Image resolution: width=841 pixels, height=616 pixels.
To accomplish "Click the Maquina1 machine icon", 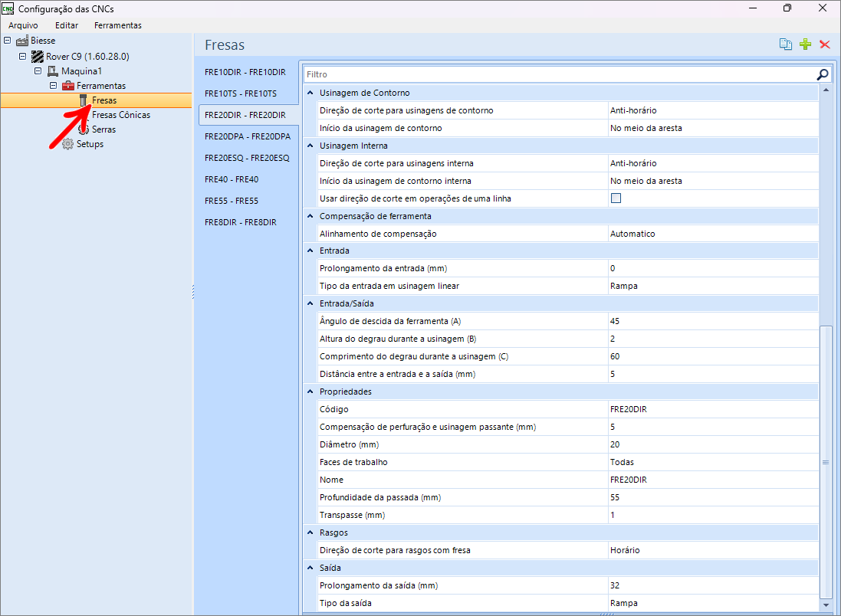I will pos(53,71).
